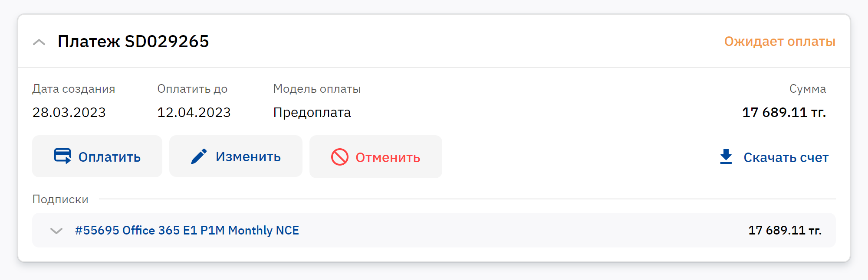
Task: Click the Платеж SD029265 title
Action: pyautogui.click(x=133, y=42)
